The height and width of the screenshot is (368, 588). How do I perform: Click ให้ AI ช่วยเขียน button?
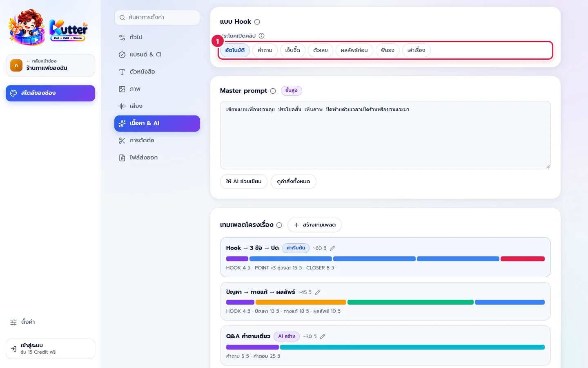244,182
